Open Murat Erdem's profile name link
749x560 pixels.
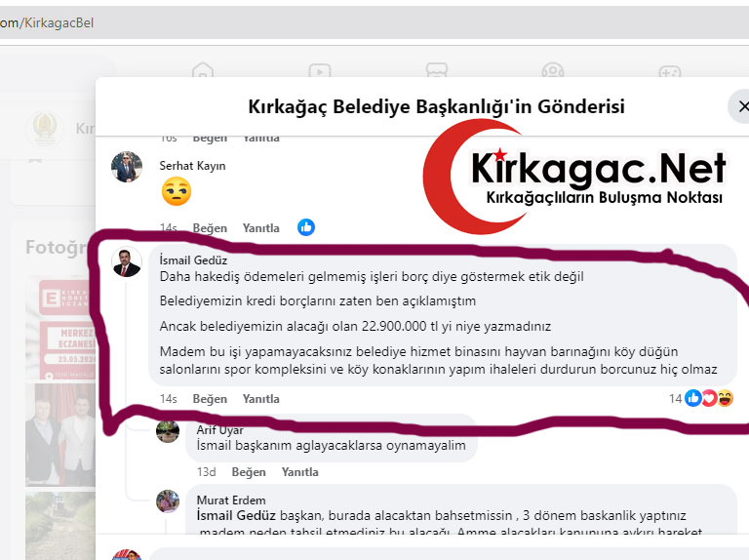231,500
